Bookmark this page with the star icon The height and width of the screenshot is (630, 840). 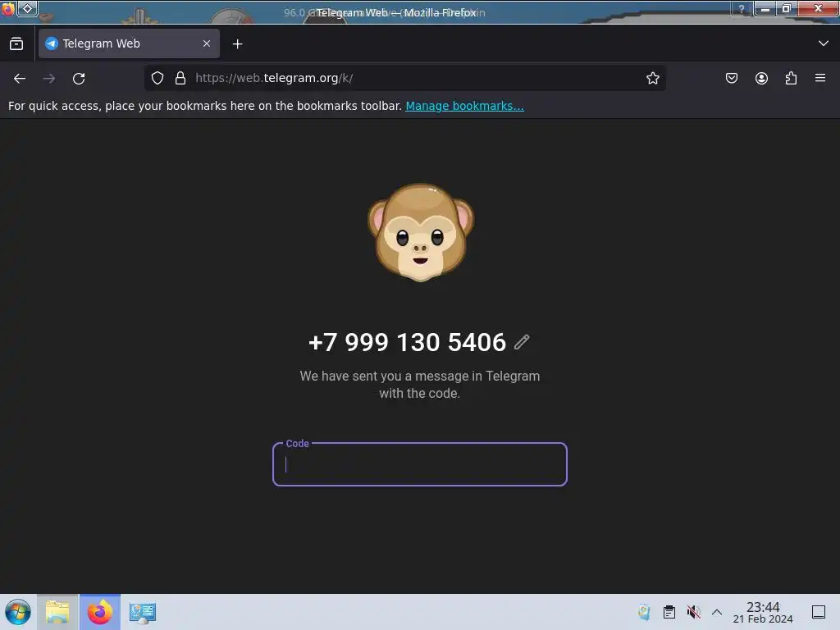pyautogui.click(x=652, y=78)
